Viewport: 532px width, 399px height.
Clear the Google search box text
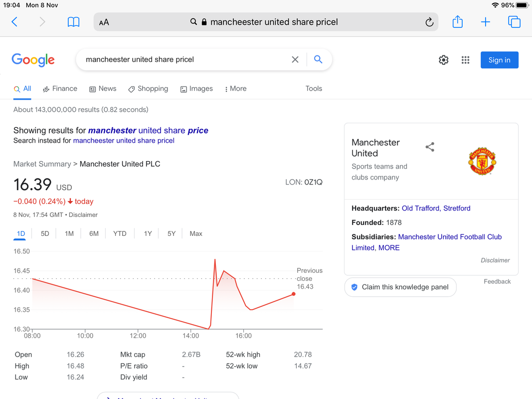(295, 60)
